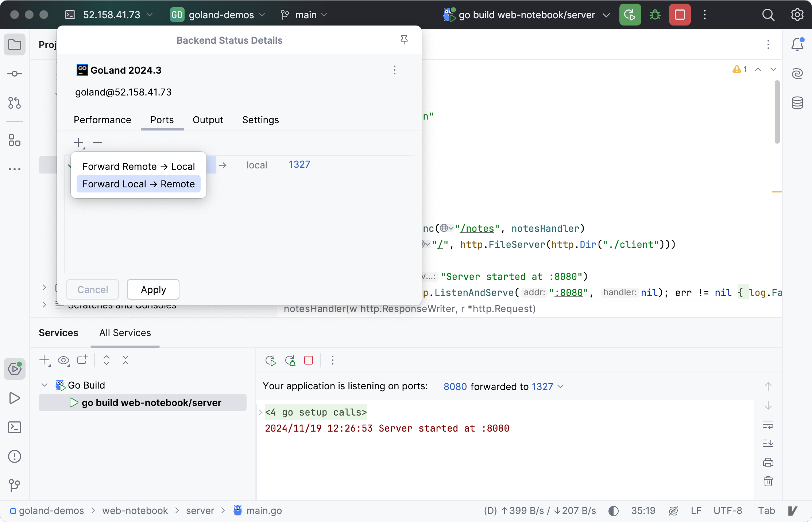
Task: Clear console with the trash icon
Action: (x=768, y=482)
